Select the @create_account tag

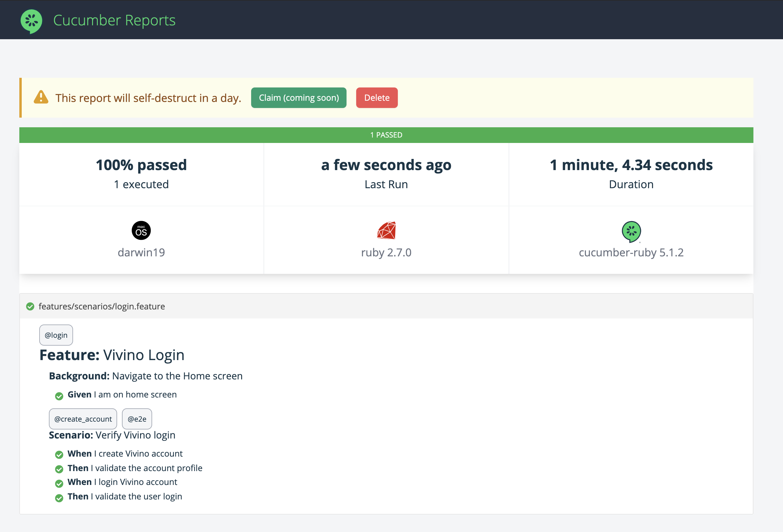tap(83, 419)
